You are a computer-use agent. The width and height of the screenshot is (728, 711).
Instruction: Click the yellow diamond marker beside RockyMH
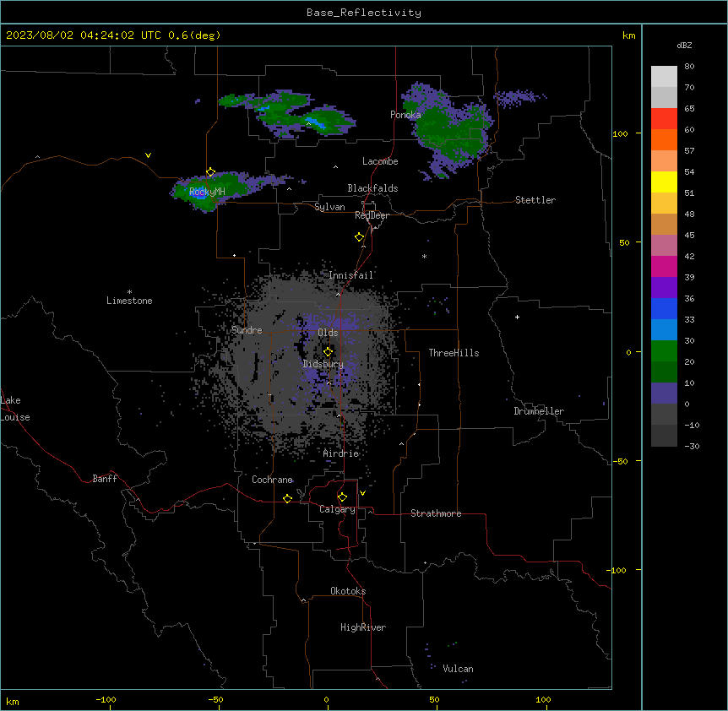210,172
